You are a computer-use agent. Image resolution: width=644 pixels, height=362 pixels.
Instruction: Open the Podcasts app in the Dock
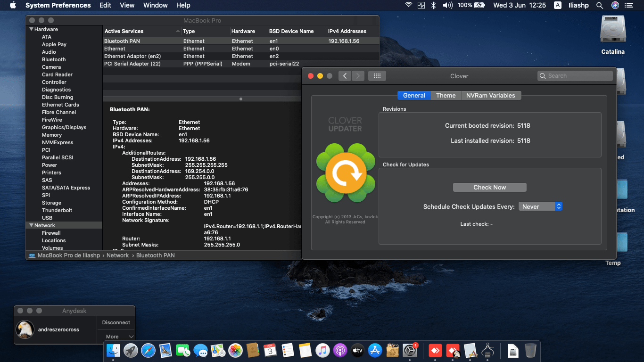[x=340, y=350]
